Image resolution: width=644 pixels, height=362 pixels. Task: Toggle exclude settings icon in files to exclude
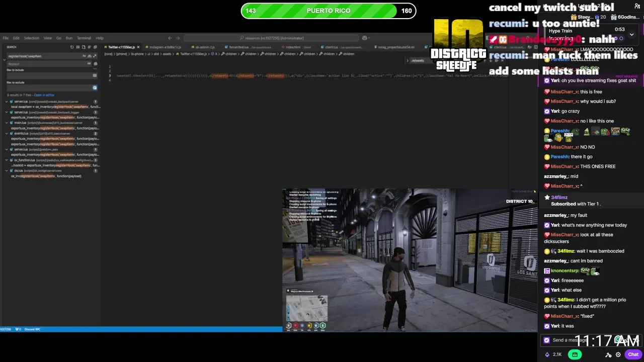point(95,87)
